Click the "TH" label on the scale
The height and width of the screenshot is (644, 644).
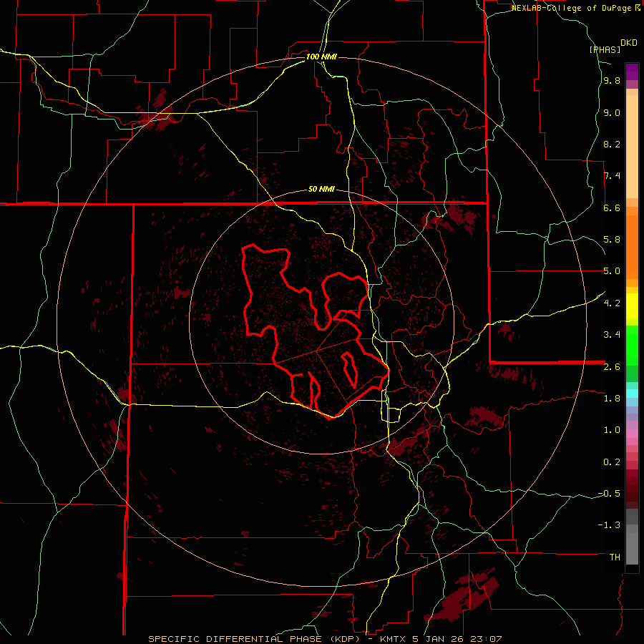coord(615,557)
